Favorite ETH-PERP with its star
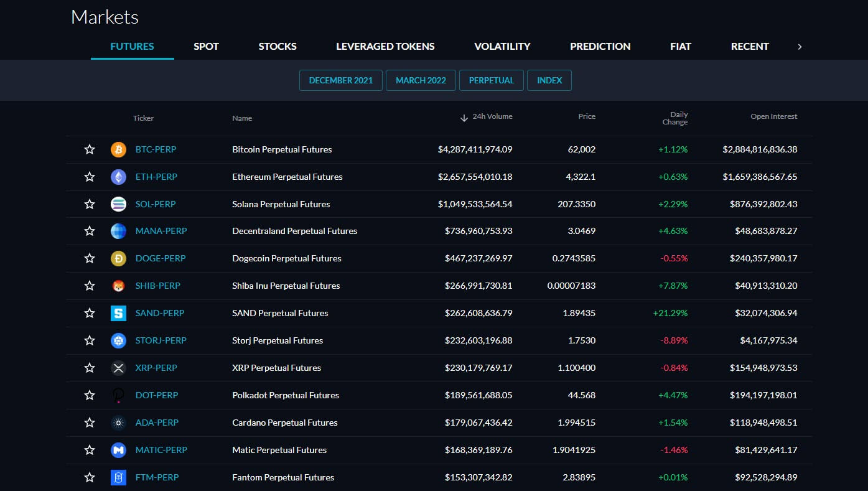This screenshot has width=868, height=491. (x=90, y=177)
